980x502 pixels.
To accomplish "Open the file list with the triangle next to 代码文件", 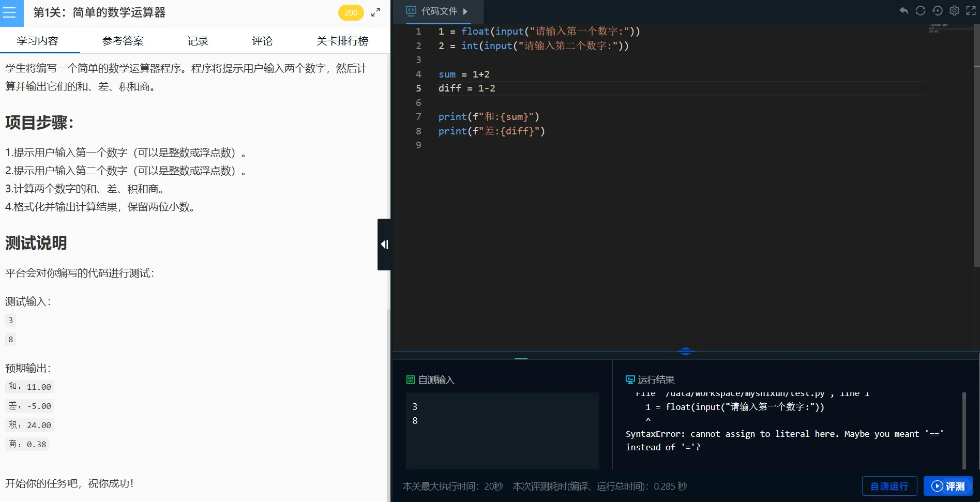I will click(465, 11).
